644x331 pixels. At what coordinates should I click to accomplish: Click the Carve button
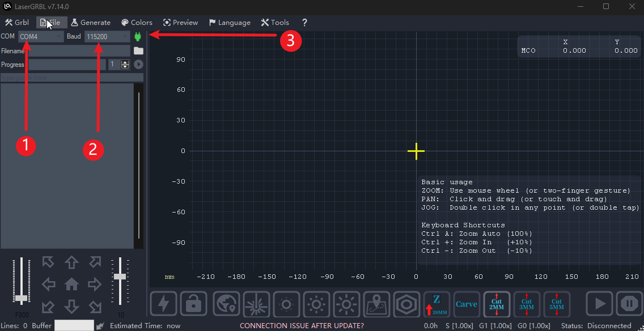click(x=467, y=304)
